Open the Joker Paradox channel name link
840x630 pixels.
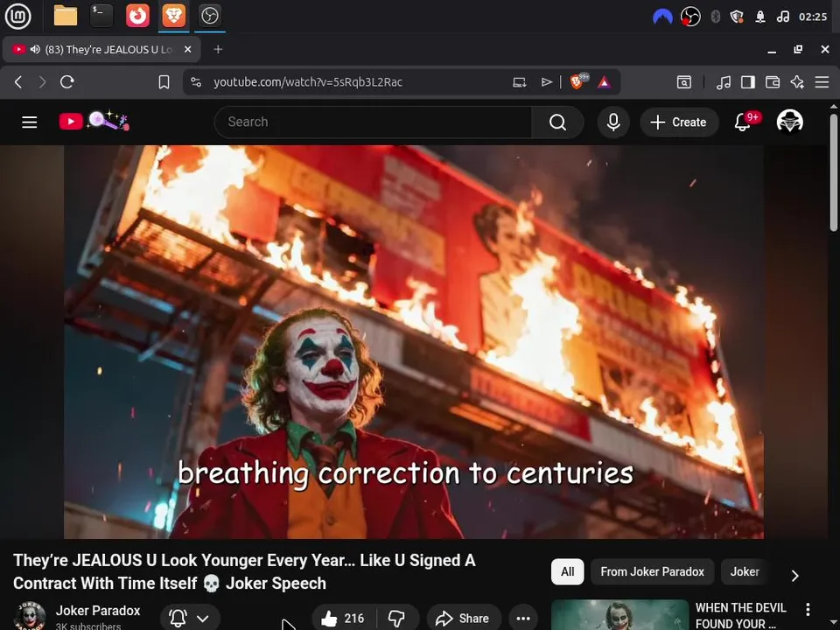coord(98,610)
